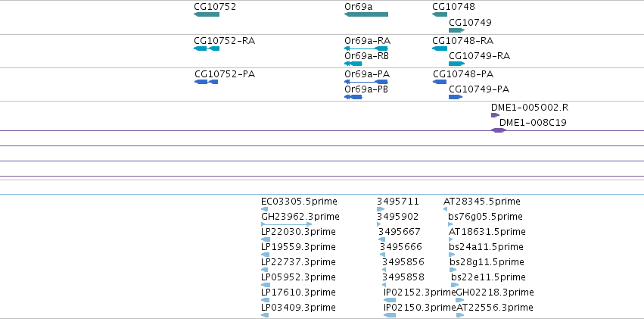Select EST GH02218.3prime
This screenshot has height=319, width=644.
[x=460, y=300]
